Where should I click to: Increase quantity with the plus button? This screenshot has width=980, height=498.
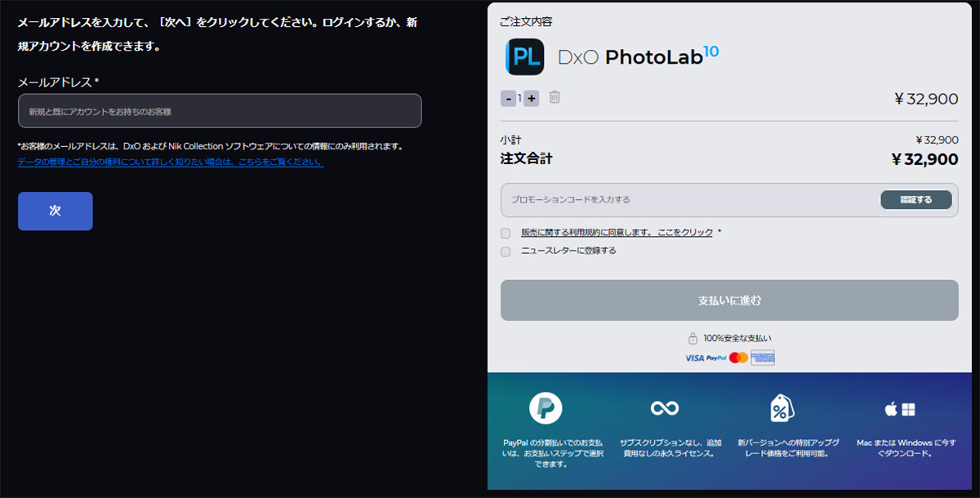[532, 98]
